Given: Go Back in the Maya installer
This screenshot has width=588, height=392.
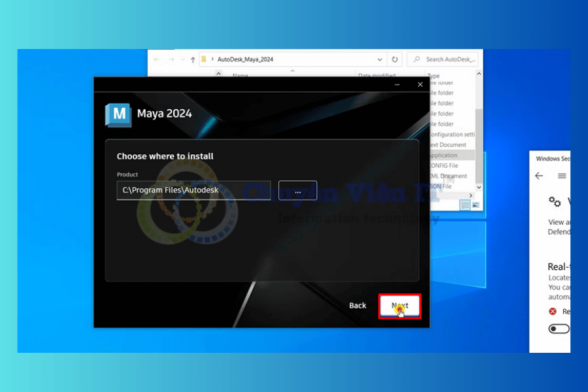Looking at the screenshot, I should [357, 306].
